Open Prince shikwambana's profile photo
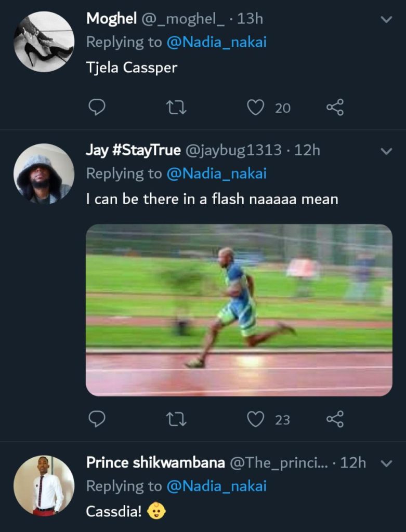This screenshot has width=406, height=532. tap(44, 485)
